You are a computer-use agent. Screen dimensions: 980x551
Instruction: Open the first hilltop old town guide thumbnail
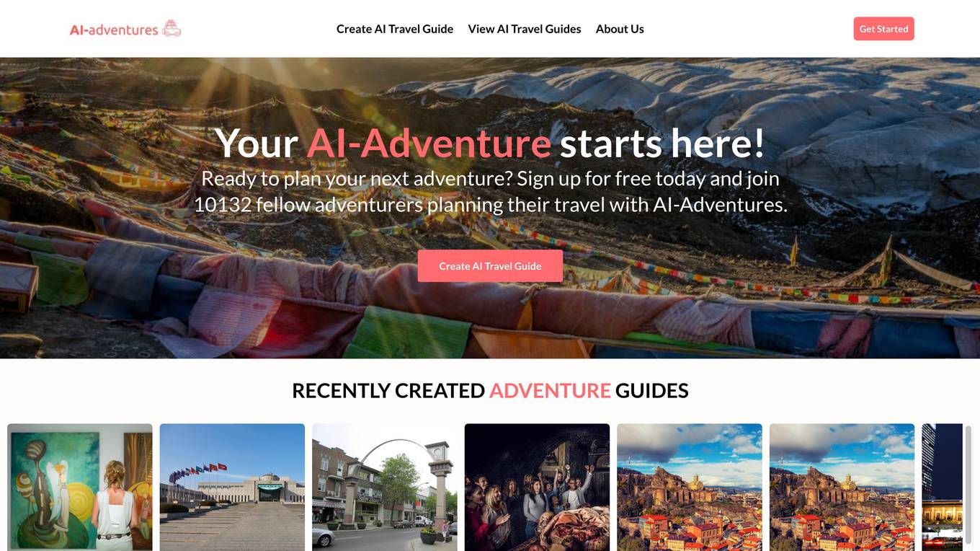[690, 488]
